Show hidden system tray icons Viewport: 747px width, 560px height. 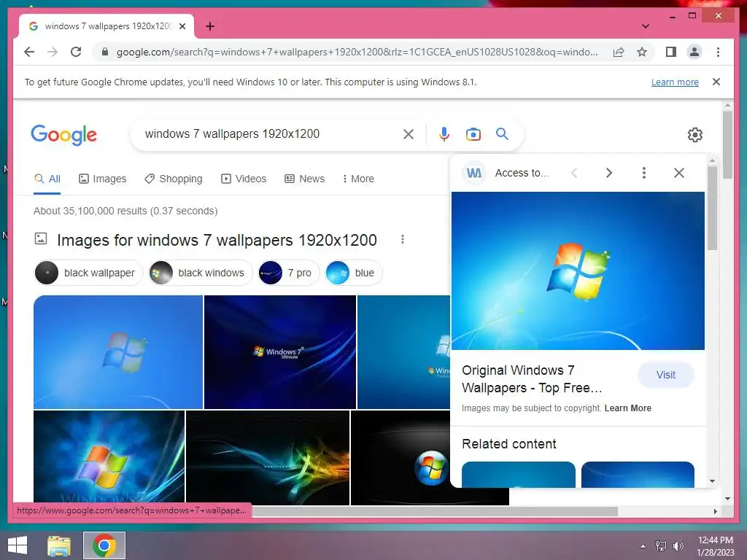click(643, 546)
